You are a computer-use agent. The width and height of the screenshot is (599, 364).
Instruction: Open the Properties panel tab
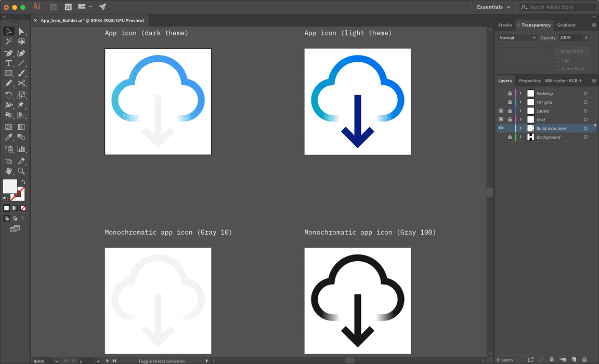point(529,80)
